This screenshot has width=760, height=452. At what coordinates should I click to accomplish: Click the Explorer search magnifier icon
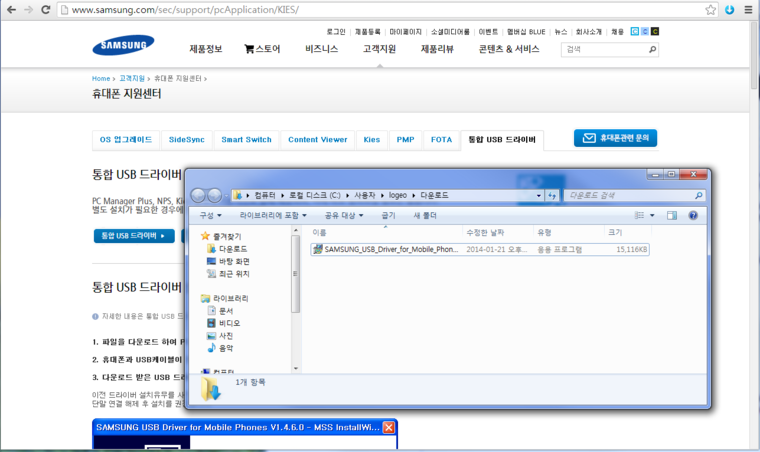pos(698,195)
